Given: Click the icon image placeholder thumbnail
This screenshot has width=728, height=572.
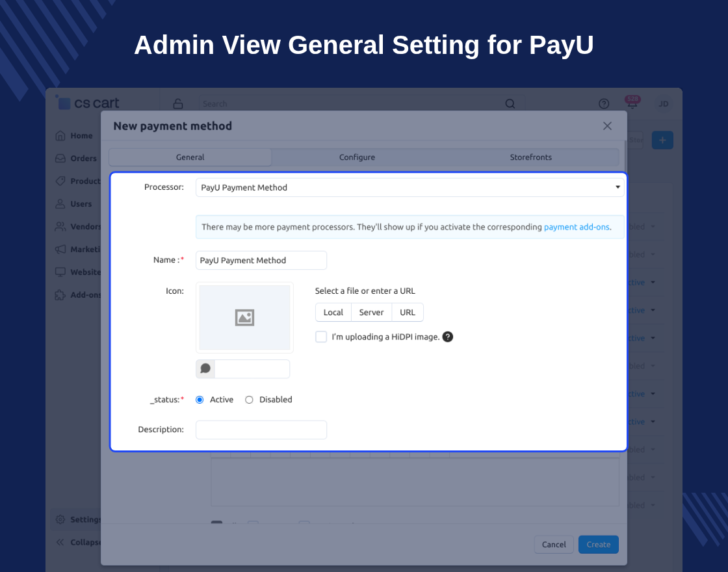Looking at the screenshot, I should click(x=244, y=318).
